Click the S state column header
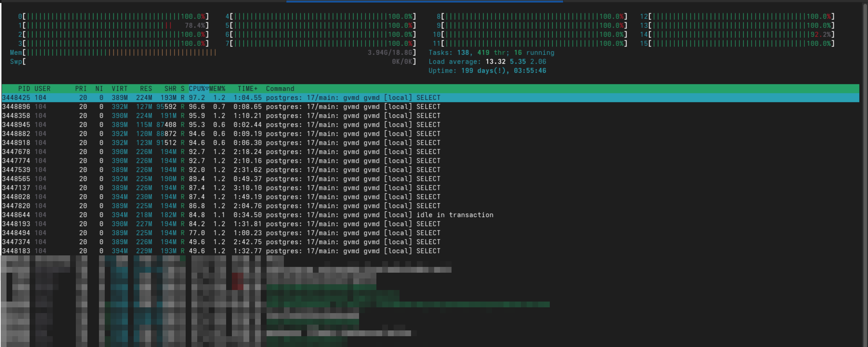868x347 pixels. pyautogui.click(x=182, y=89)
